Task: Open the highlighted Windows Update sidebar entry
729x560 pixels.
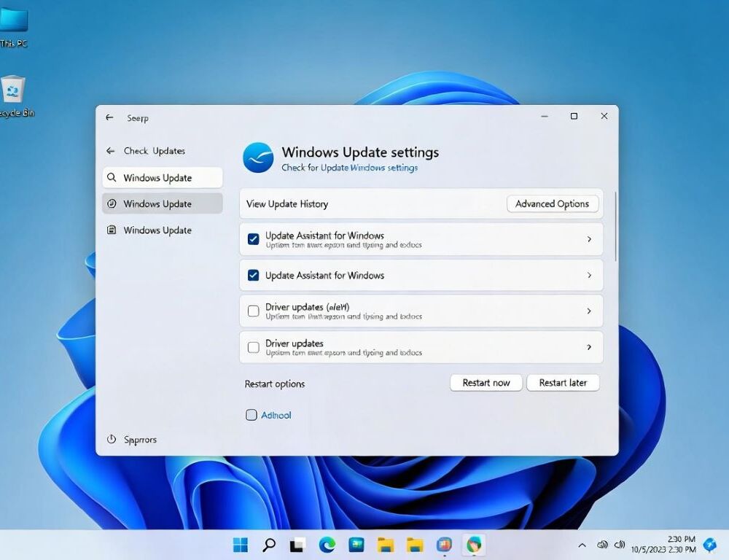Action: click(x=162, y=203)
